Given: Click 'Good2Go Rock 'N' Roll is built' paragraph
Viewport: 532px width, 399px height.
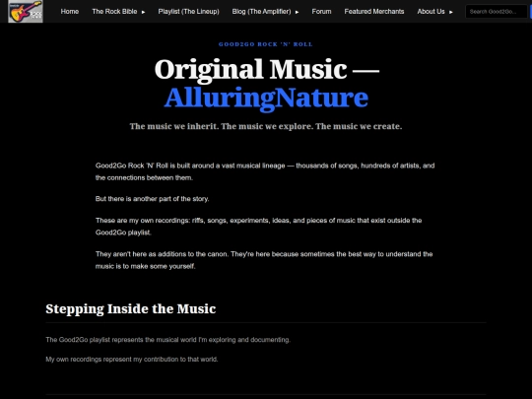Looking at the screenshot, I should [265, 171].
